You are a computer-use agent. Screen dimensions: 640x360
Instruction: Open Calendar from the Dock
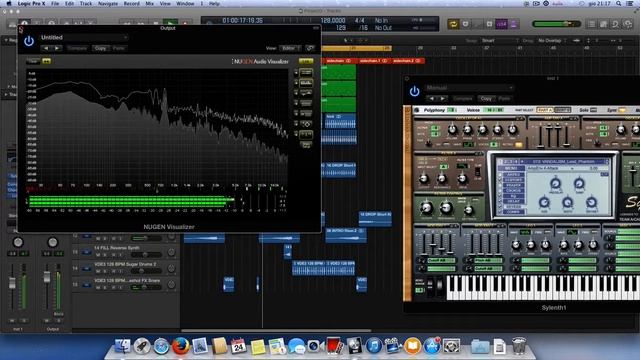[x=239, y=346]
